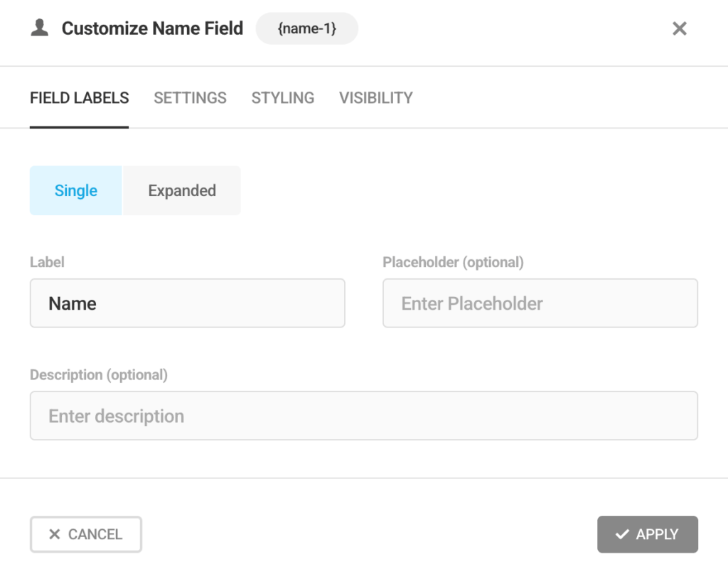728x574 pixels.
Task: Click the Enter description text field
Action: tap(364, 416)
